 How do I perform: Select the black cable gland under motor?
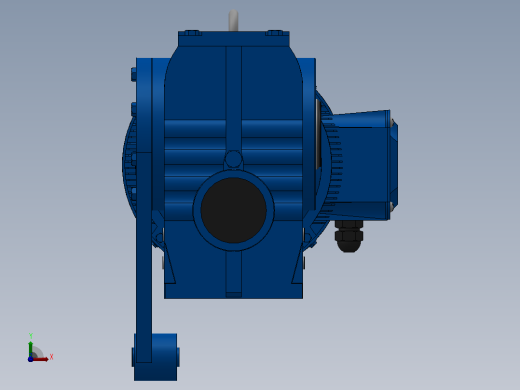(x=349, y=236)
